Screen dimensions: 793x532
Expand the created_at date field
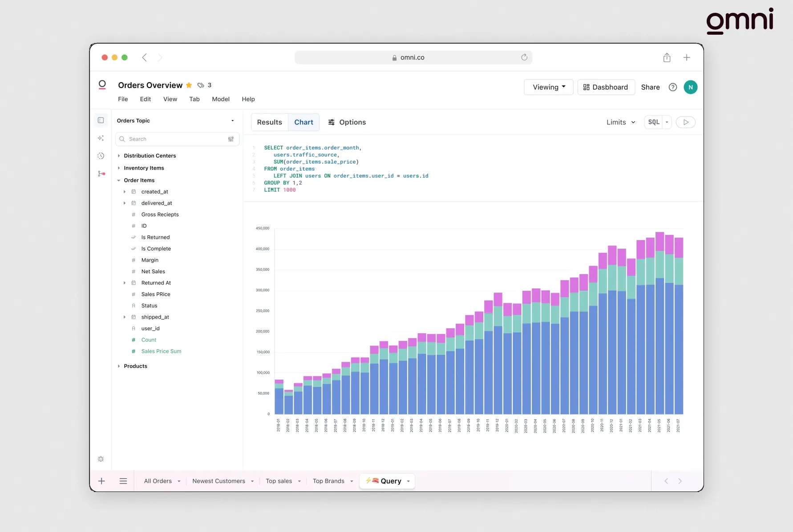click(125, 192)
